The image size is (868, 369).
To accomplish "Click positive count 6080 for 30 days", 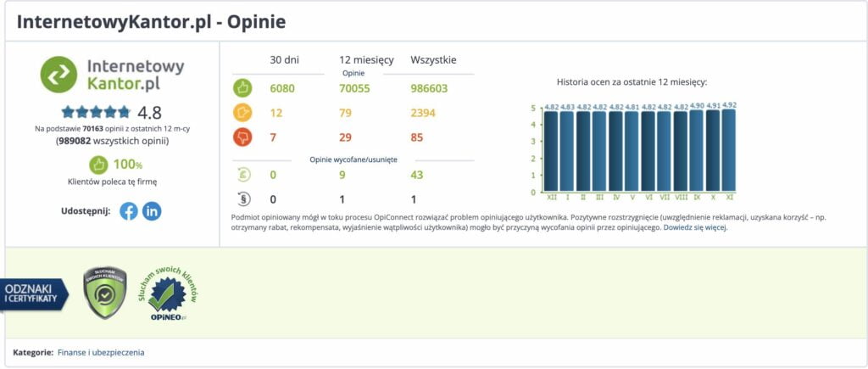I will (x=282, y=89).
